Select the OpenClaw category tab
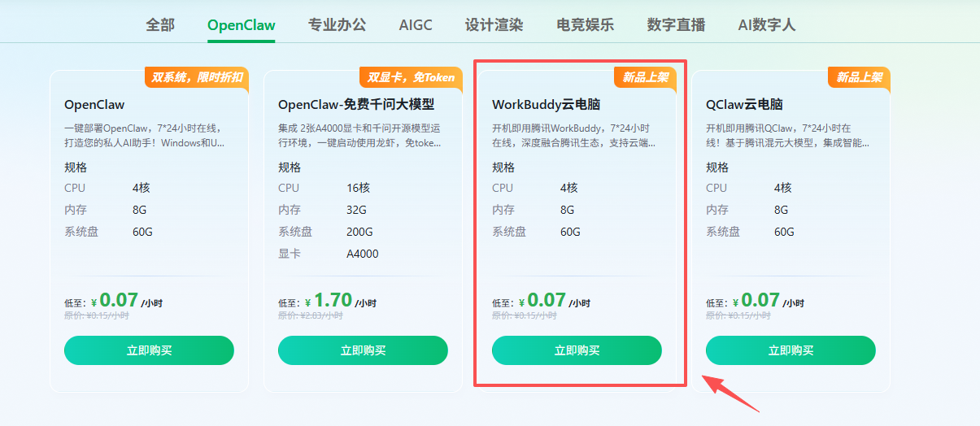Viewport: 980px width, 426px height. click(241, 24)
